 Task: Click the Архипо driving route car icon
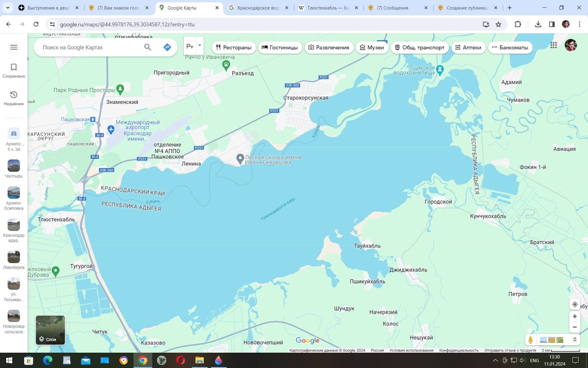(14, 133)
